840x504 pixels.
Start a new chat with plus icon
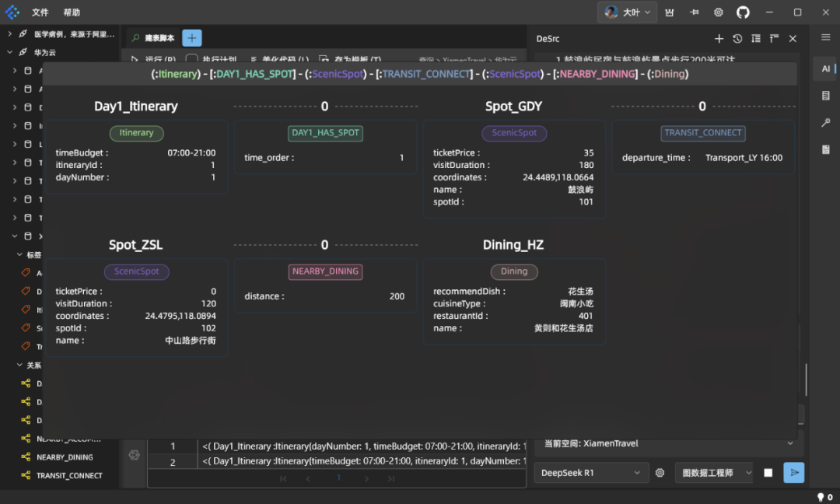[x=719, y=38]
